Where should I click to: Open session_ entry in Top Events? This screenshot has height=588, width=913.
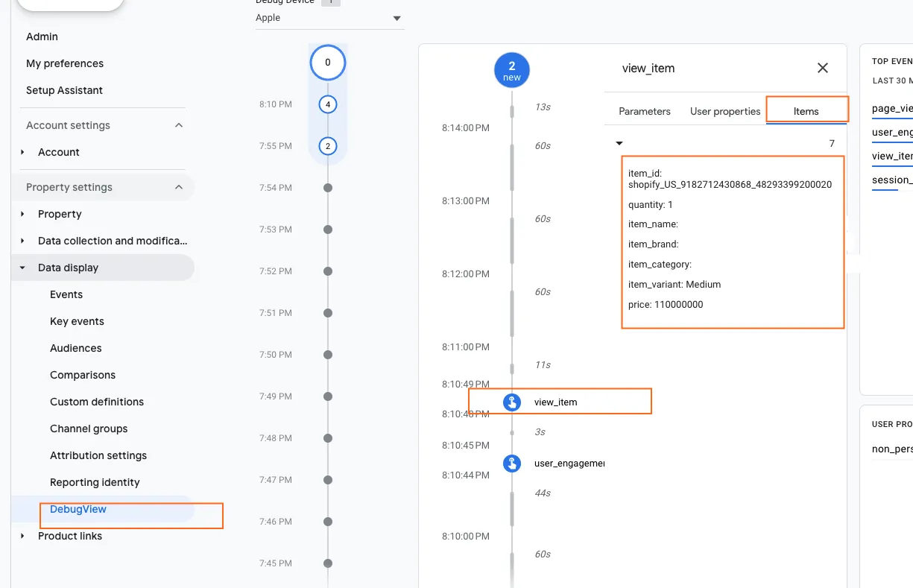click(892, 180)
